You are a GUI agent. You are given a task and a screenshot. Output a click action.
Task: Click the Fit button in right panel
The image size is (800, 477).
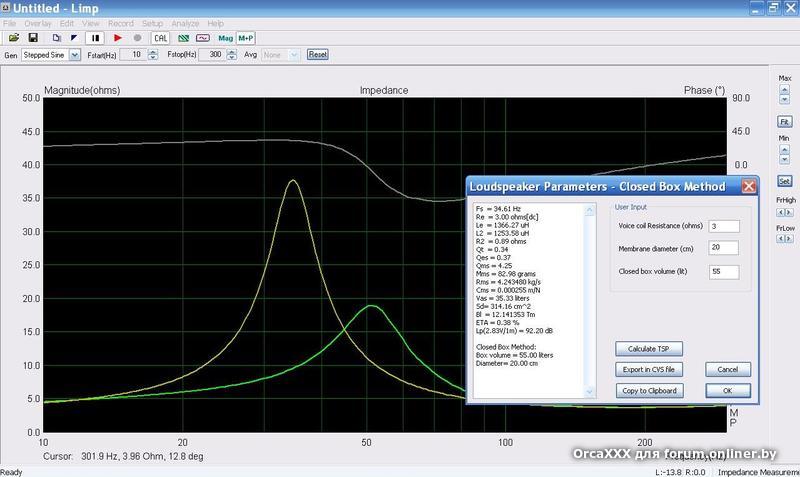coord(785,121)
